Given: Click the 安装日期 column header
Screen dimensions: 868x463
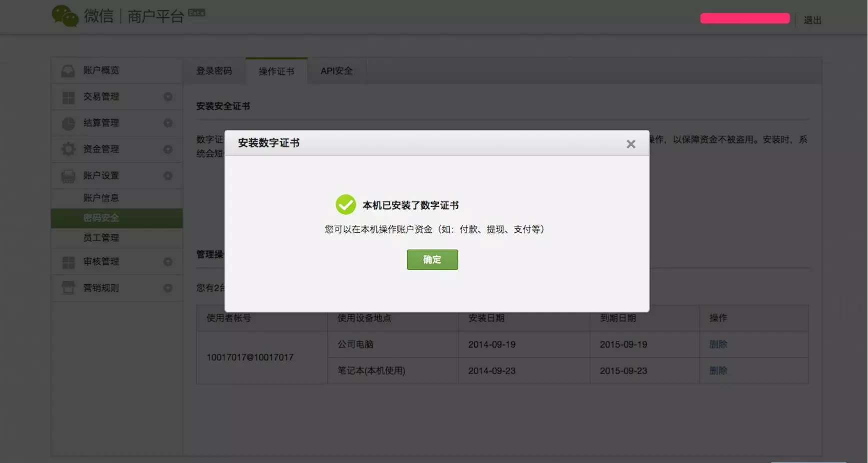Looking at the screenshot, I should (x=486, y=318).
